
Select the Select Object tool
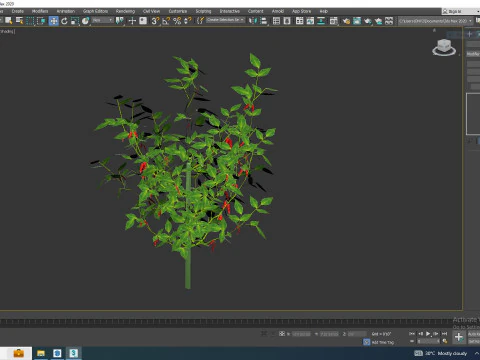tap(8, 21)
